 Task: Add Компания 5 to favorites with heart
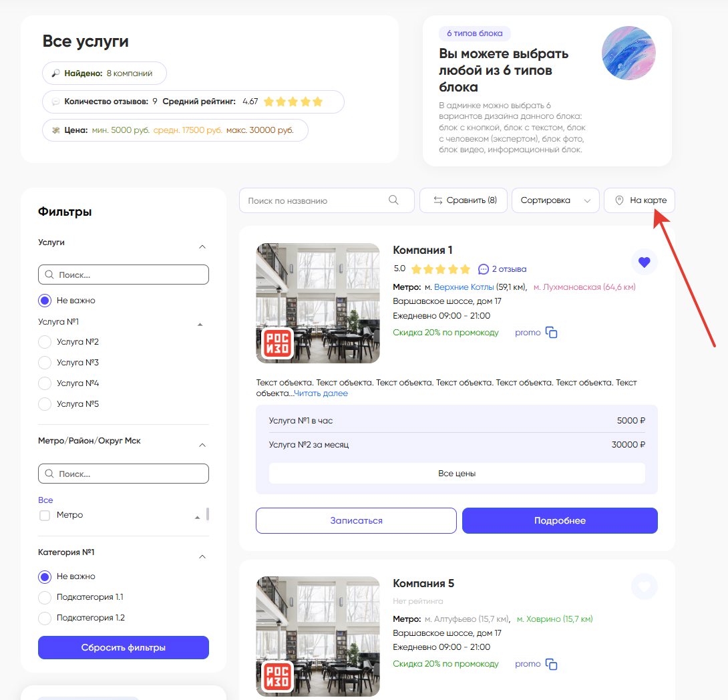644,587
